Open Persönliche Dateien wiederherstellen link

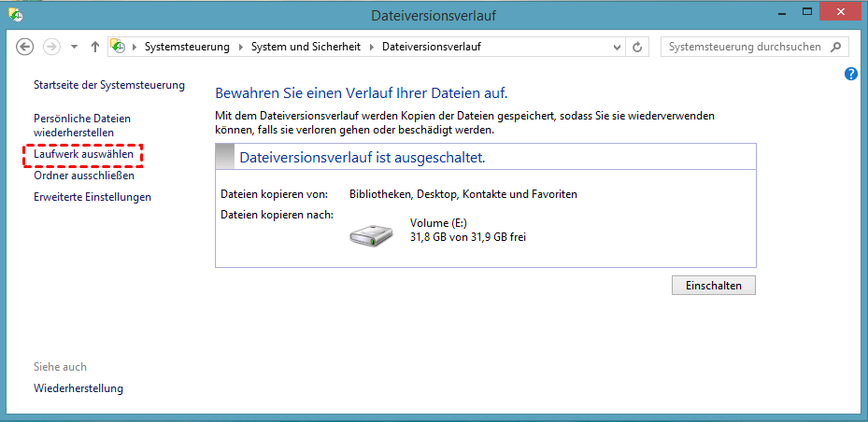click(x=82, y=125)
